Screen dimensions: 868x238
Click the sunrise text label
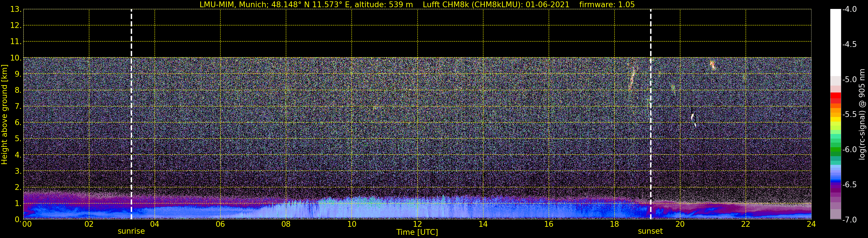131,231
